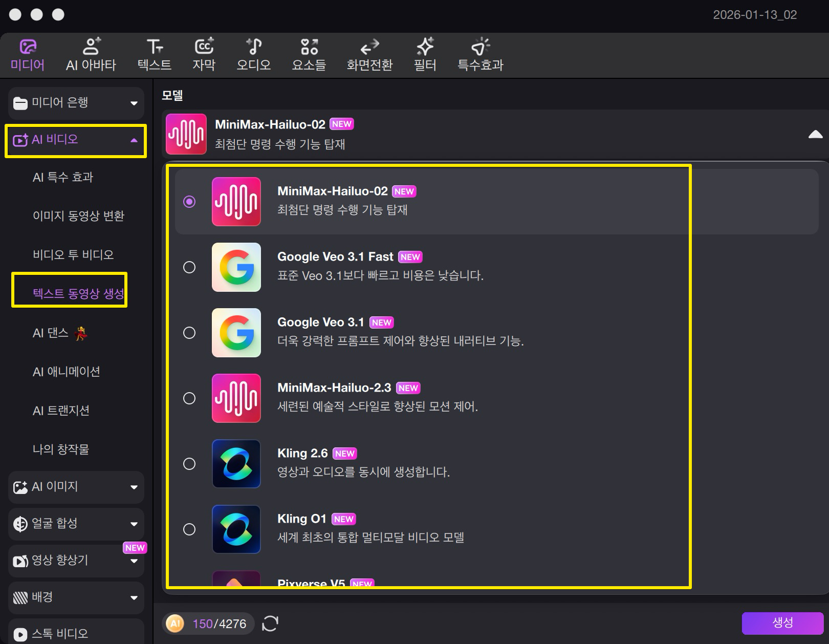Click the 생성 generate button
The image size is (829, 644).
(x=782, y=623)
